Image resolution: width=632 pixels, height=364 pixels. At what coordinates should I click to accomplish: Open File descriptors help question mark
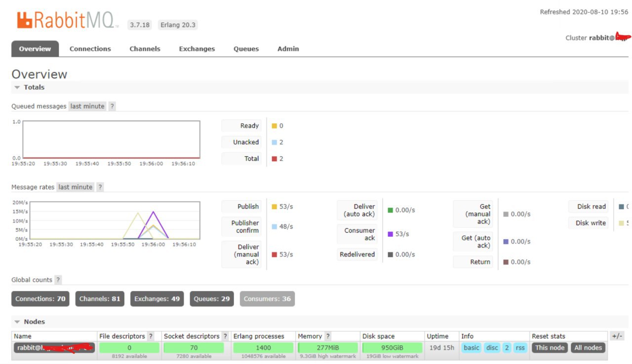click(151, 336)
